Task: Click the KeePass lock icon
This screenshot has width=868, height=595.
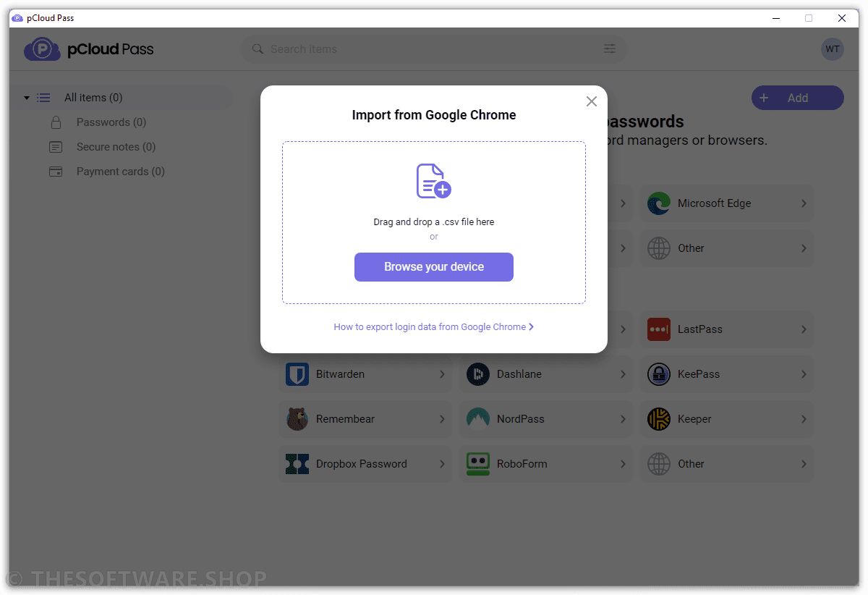Action: coord(659,374)
